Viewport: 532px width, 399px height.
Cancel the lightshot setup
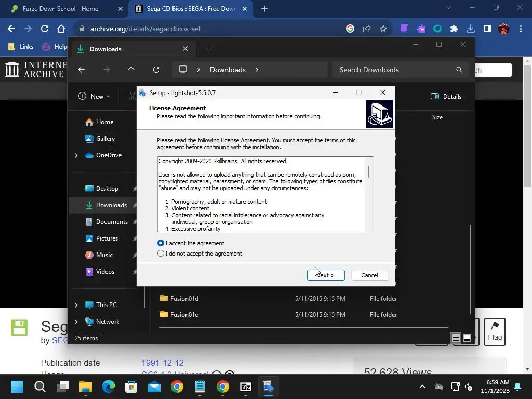[369, 275]
